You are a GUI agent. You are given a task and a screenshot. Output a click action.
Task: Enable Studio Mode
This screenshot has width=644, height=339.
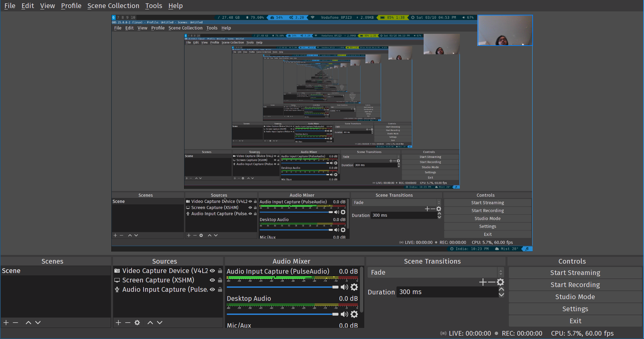[575, 297]
